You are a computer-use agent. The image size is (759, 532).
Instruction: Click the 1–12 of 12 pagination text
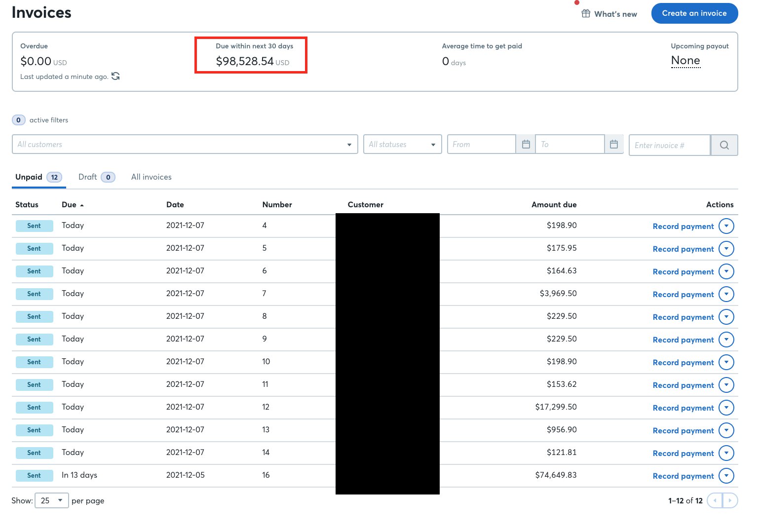tap(685, 501)
